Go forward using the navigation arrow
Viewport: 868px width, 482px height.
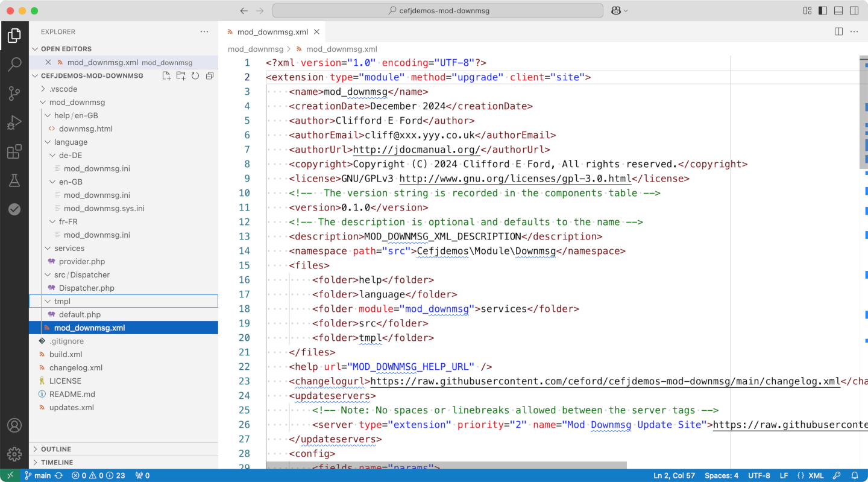tap(260, 11)
